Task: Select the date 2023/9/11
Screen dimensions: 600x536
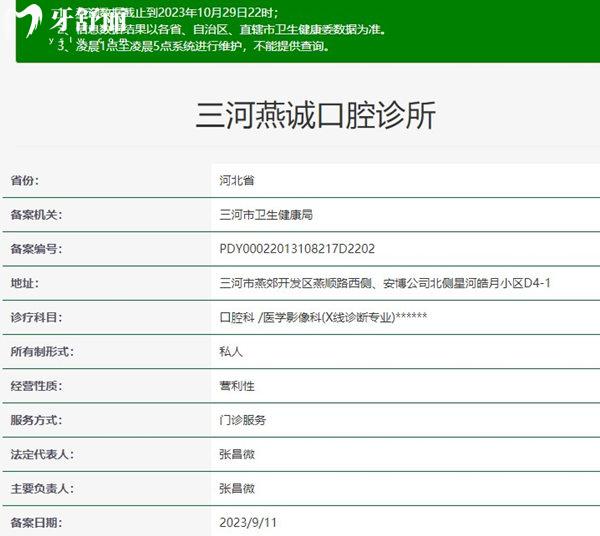Action: (248, 522)
